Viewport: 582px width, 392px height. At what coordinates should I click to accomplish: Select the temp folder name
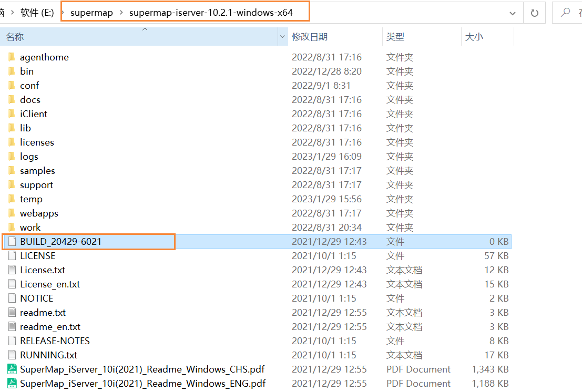tap(31, 199)
